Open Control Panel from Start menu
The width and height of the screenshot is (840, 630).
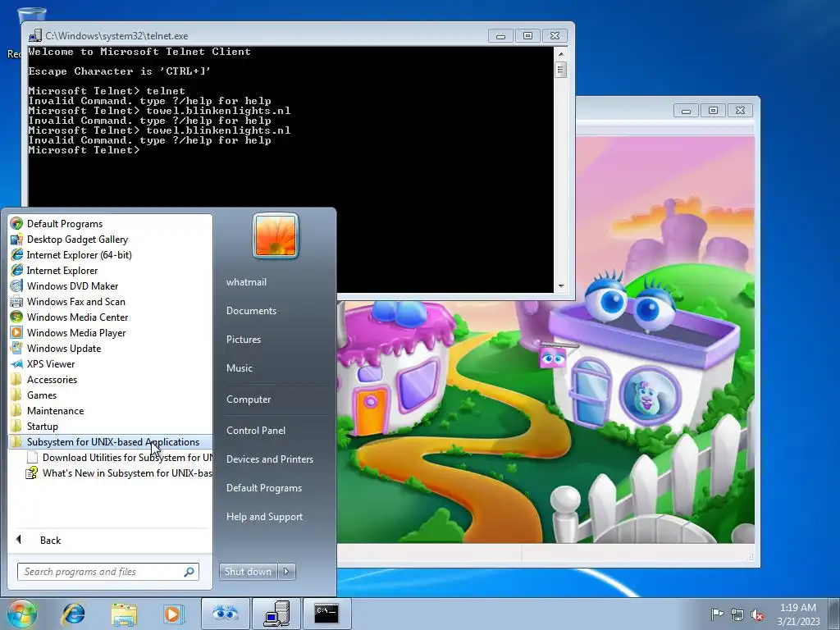click(x=256, y=431)
